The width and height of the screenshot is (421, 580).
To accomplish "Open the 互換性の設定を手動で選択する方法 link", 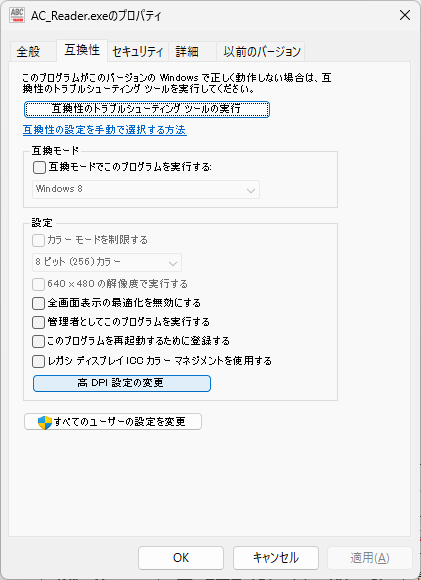I will pos(105,130).
